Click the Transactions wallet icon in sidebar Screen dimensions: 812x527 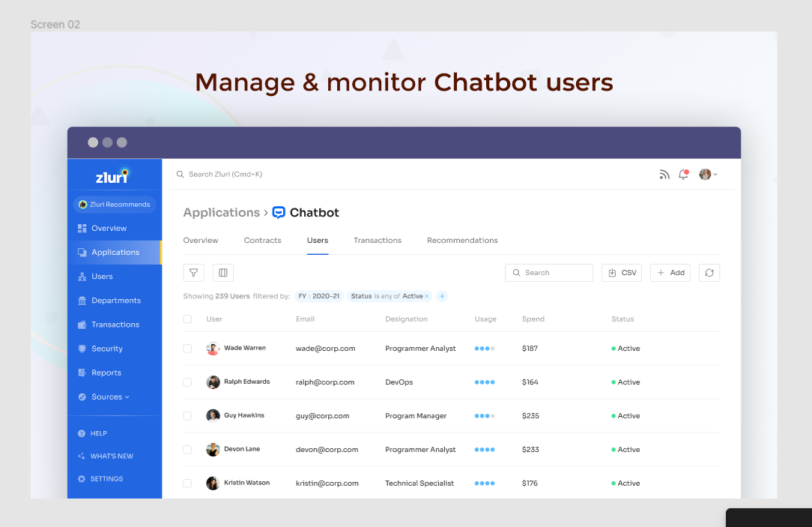(x=82, y=325)
